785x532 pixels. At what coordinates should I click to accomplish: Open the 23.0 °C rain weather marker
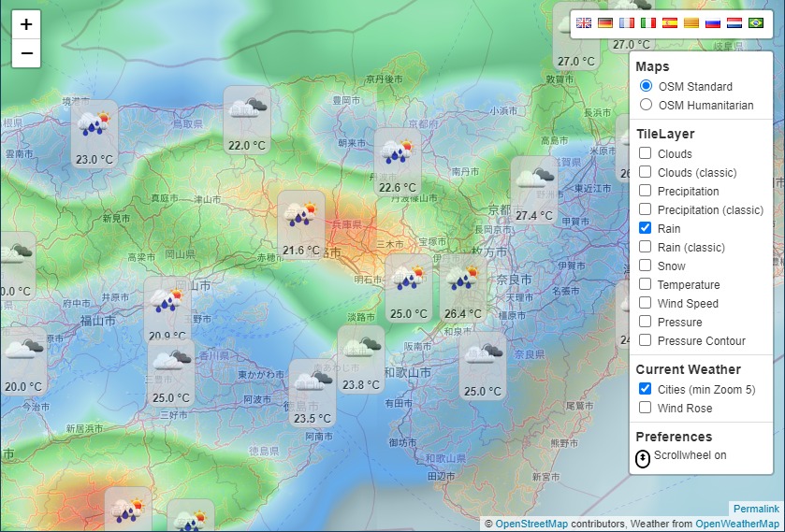pyautogui.click(x=94, y=134)
